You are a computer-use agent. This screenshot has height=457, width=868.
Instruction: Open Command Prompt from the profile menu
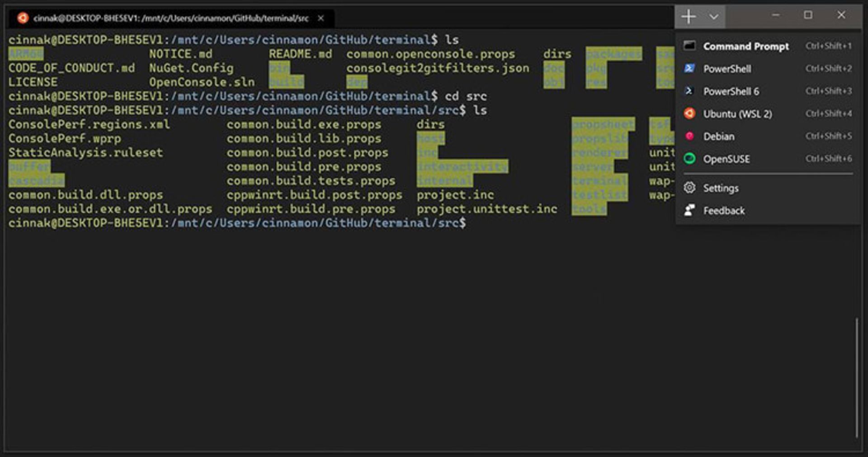pyautogui.click(x=746, y=46)
